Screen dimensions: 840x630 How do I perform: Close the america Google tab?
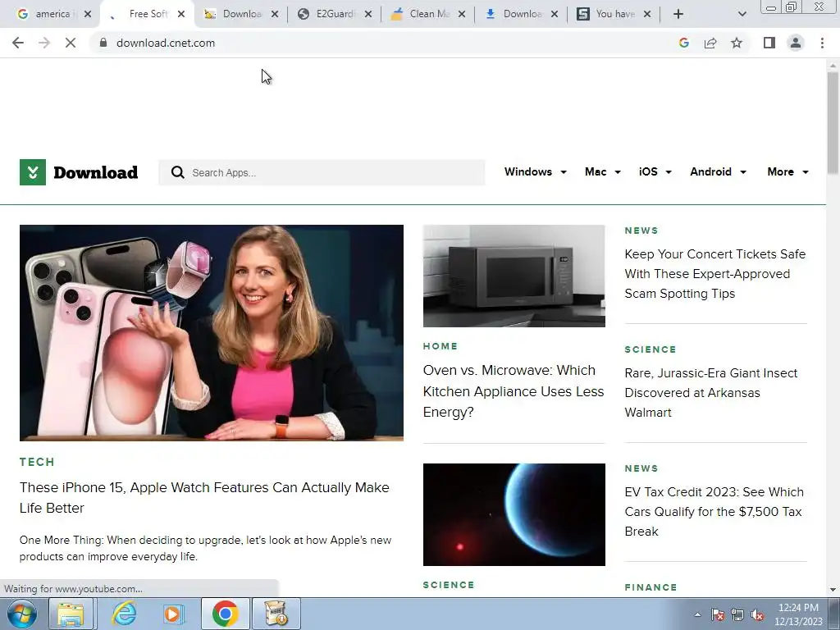tap(88, 14)
